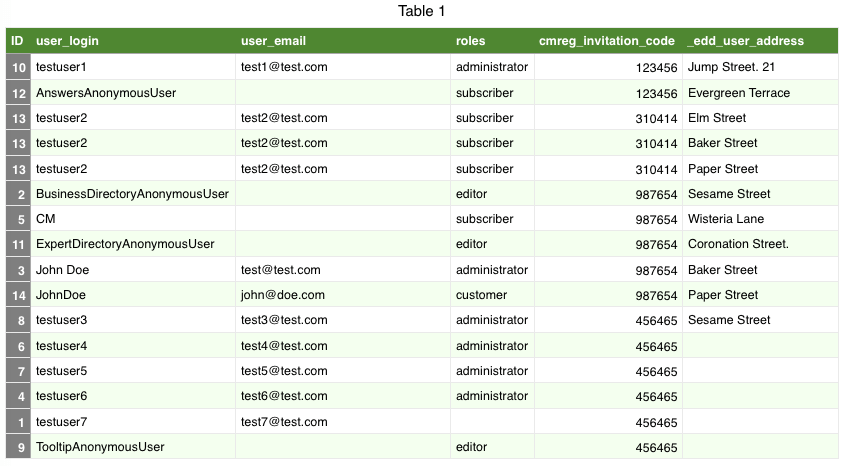Click the Wisteria Lane address cell

pyautogui.click(x=726, y=219)
